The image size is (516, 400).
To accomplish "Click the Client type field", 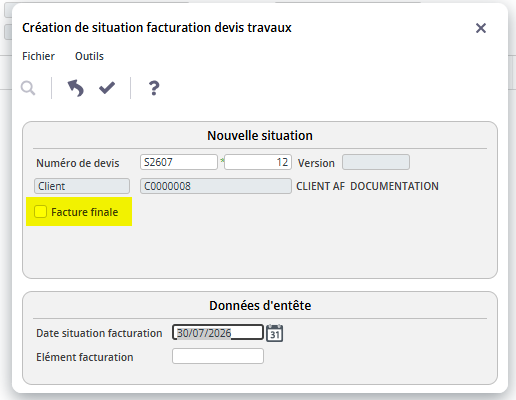I will coord(82,186).
